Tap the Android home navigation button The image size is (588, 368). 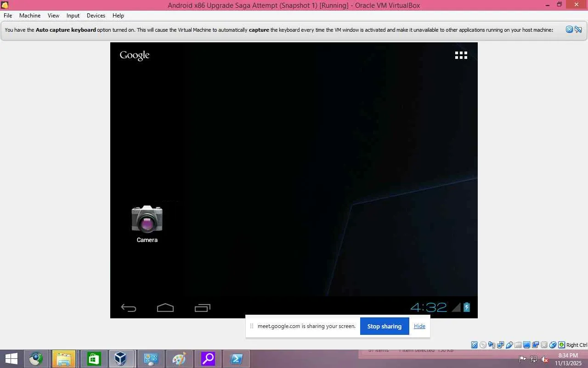[165, 308]
